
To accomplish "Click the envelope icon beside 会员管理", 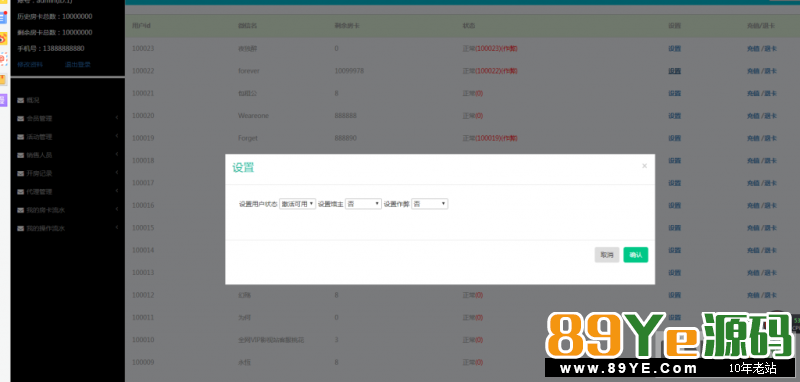I will (x=20, y=118).
